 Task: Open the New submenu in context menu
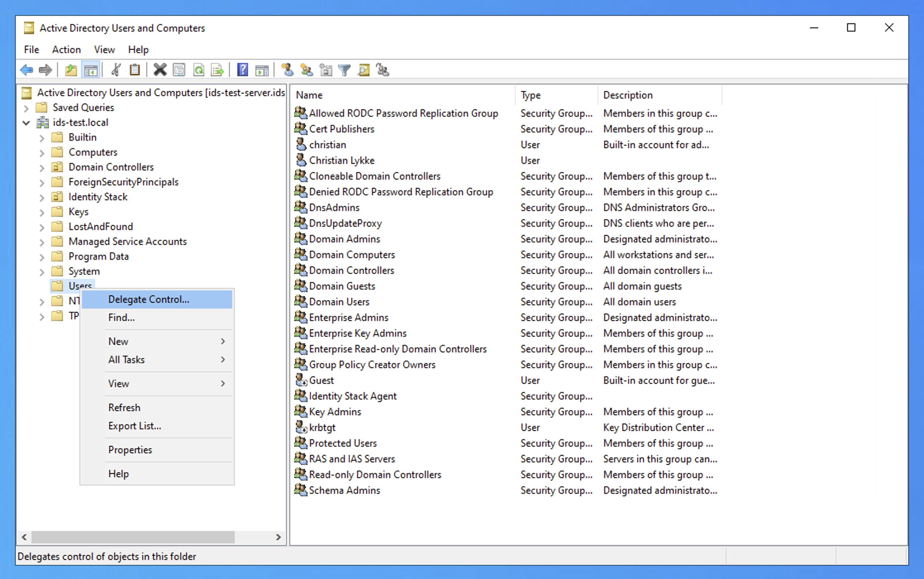tap(157, 341)
